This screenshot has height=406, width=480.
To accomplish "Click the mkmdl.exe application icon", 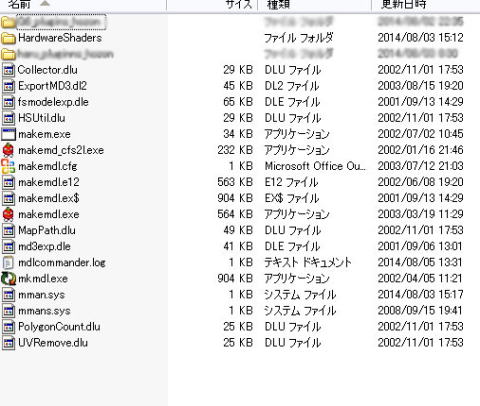I will 8,279.
